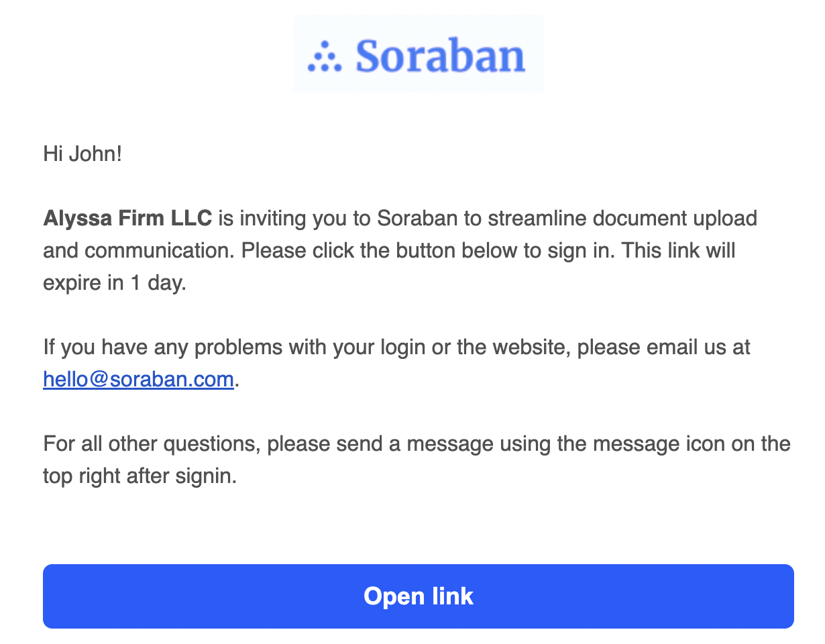This screenshot has width=825, height=644.
Task: Open the hello@soraban.com email link
Action: 138,380
